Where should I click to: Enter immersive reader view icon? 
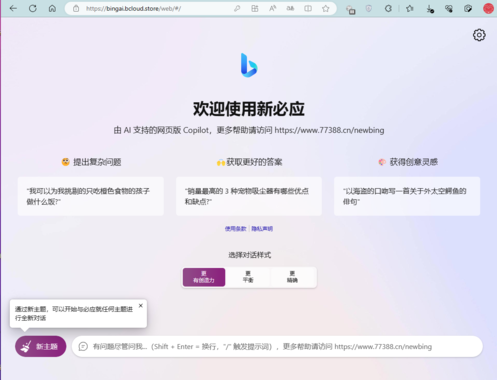308,9
